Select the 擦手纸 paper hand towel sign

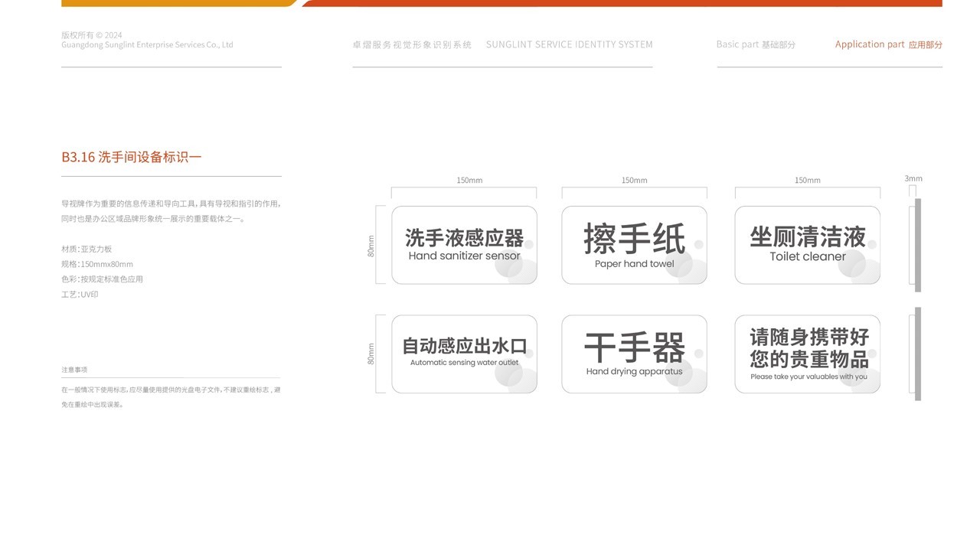click(634, 243)
